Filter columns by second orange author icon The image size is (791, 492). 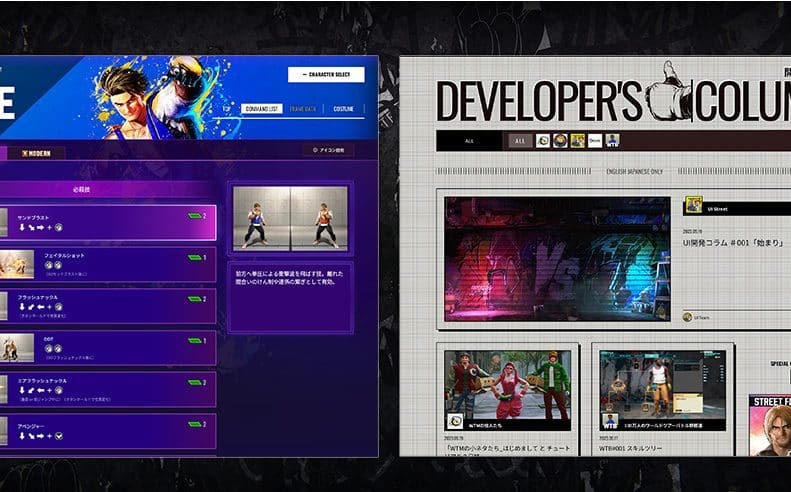pyautogui.click(x=560, y=141)
